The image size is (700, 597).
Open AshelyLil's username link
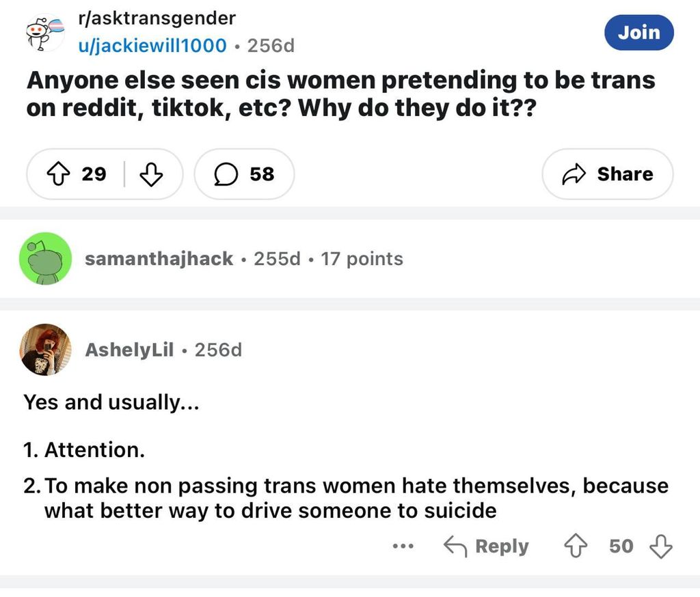click(x=129, y=350)
